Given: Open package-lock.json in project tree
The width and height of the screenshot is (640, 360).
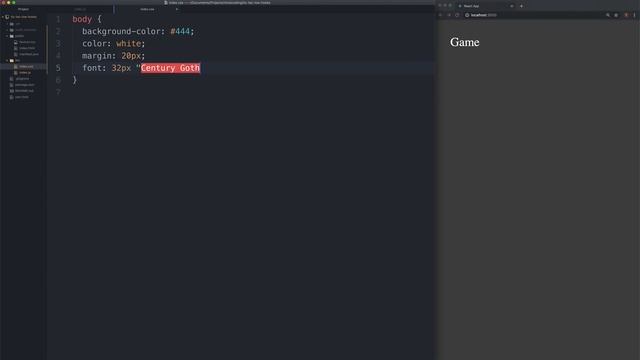Looking at the screenshot, I should tap(24, 85).
